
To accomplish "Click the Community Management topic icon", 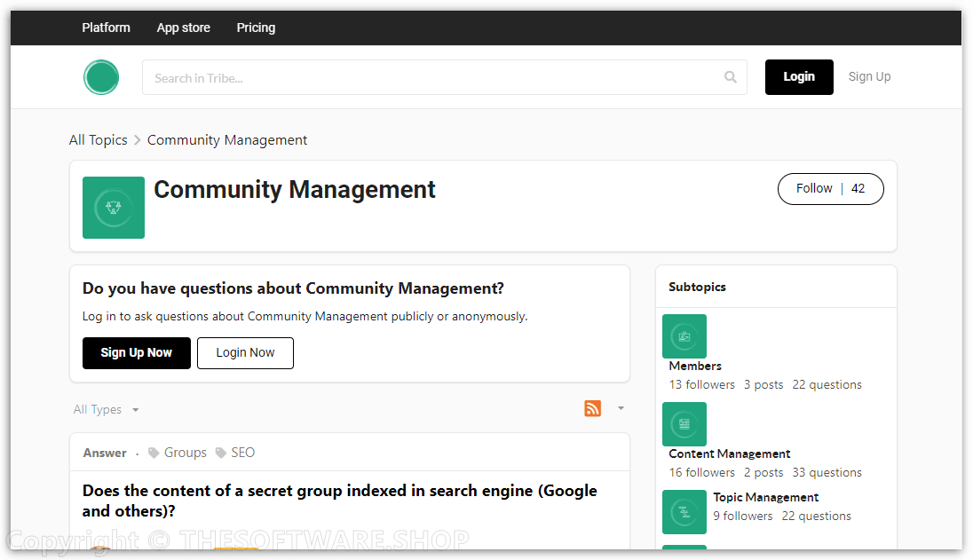I will [x=114, y=208].
